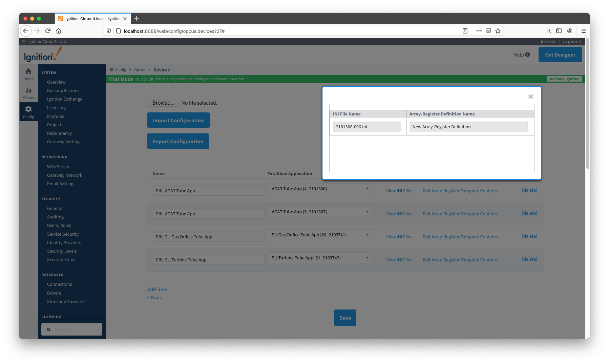This screenshot has height=364, width=609.
Task: Open the Firefox hamburger menu
Action: pos(583,31)
